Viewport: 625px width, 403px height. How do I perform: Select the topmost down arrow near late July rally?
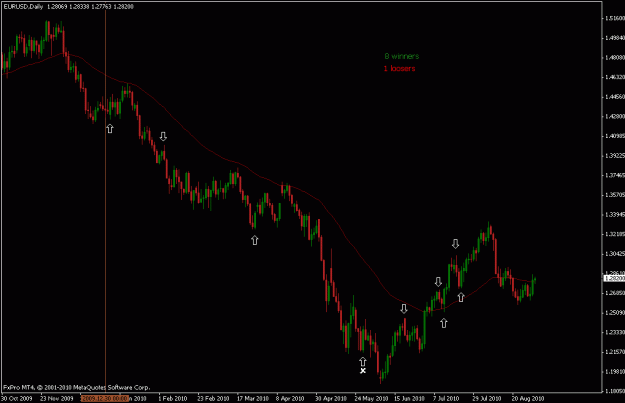455,244
